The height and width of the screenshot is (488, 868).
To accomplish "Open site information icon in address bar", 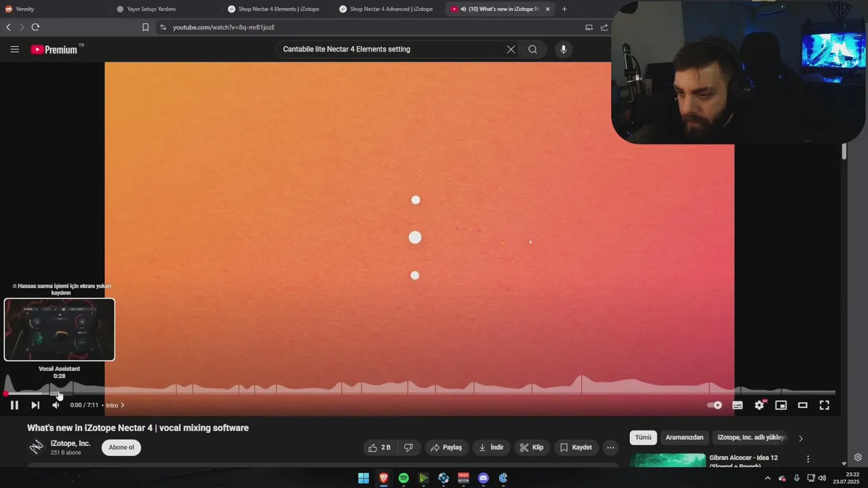I will point(163,27).
